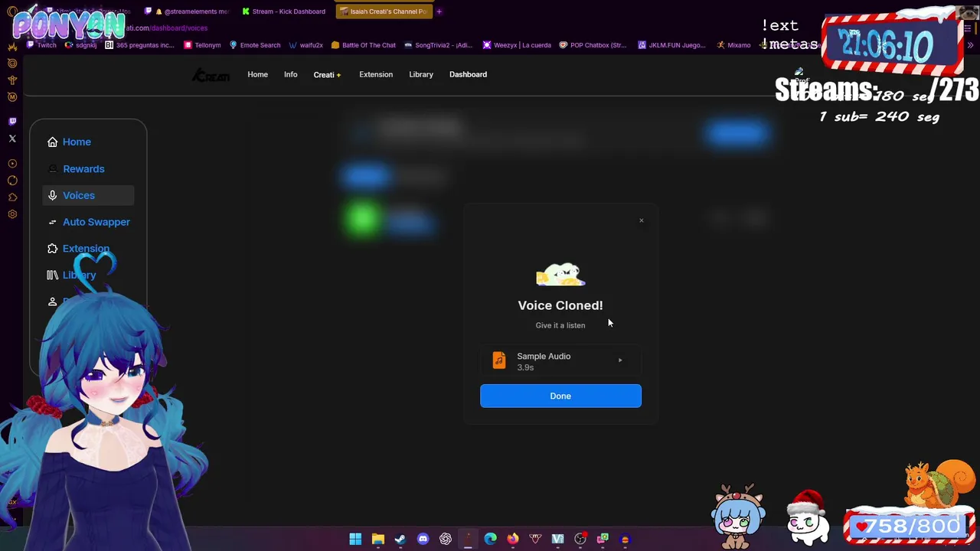
Task: Click the browser address bar URL
Action: 166,28
